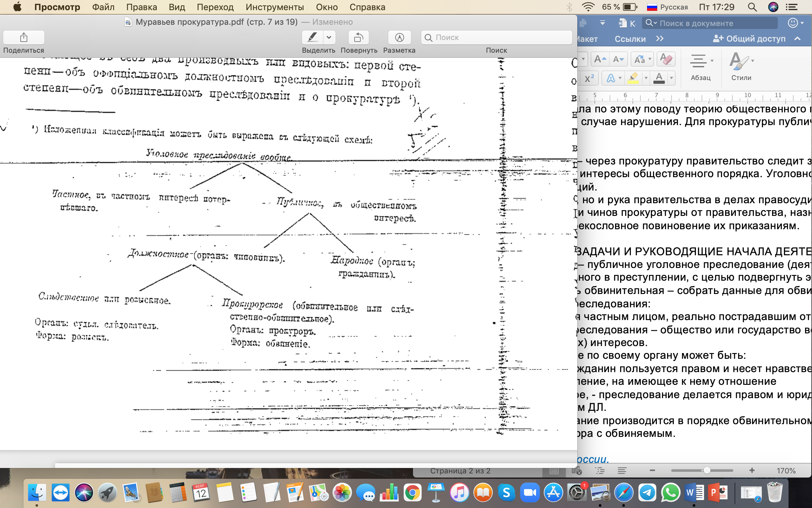Open the Справка menu
Image resolution: width=812 pixels, height=508 pixels.
367,7
